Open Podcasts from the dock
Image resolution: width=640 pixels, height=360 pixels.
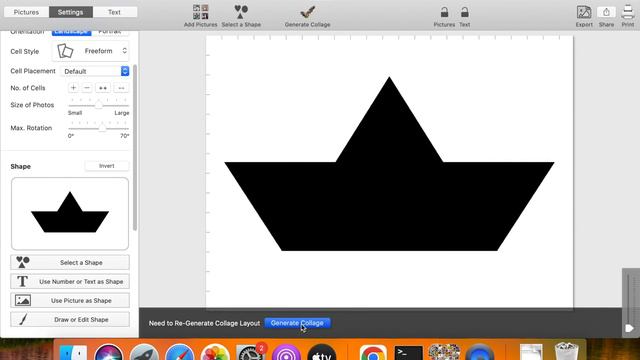[286, 353]
